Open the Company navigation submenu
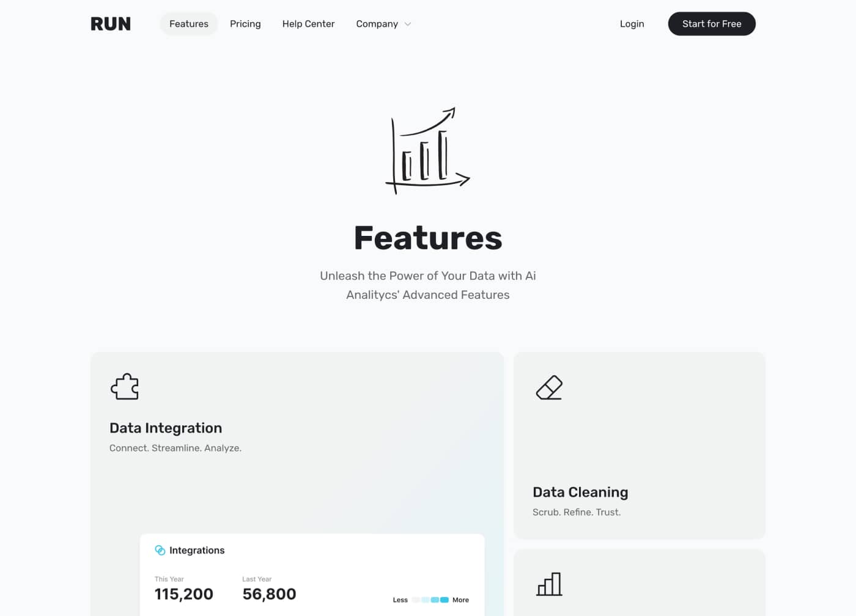Image resolution: width=856 pixels, height=616 pixels. point(377,24)
